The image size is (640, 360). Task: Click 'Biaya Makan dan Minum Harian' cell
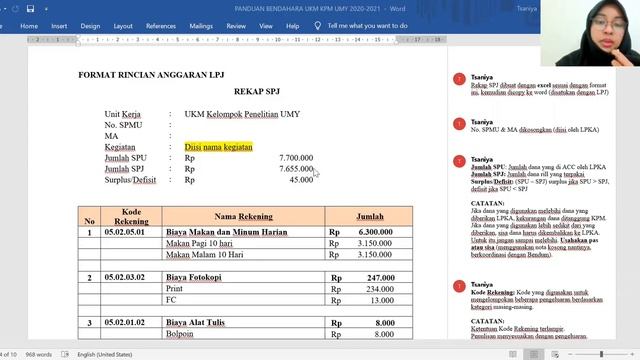[x=243, y=232]
